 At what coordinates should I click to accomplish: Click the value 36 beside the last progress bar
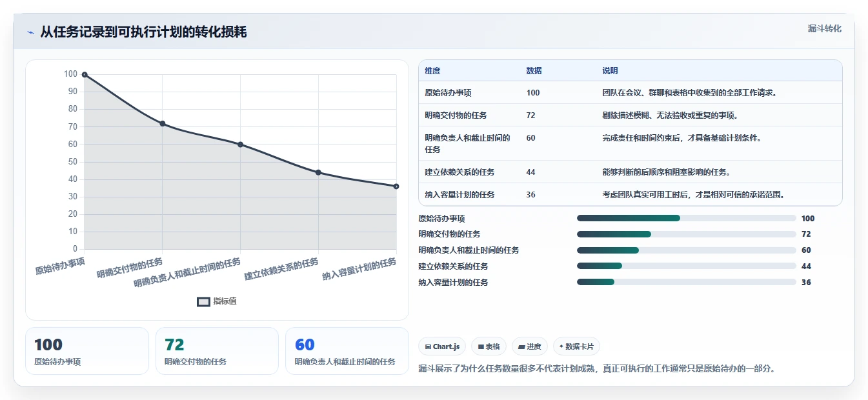click(x=806, y=282)
